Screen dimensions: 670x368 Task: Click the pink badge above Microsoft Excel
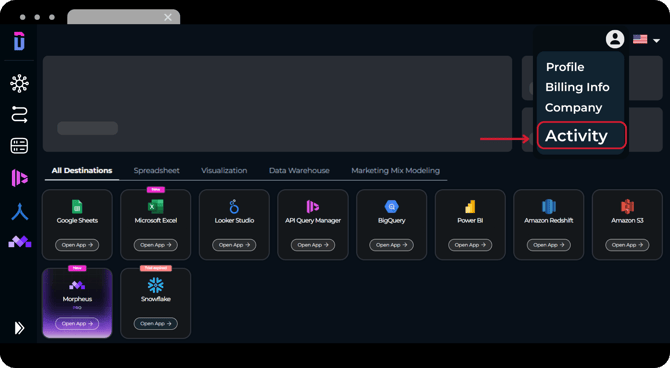click(x=156, y=189)
